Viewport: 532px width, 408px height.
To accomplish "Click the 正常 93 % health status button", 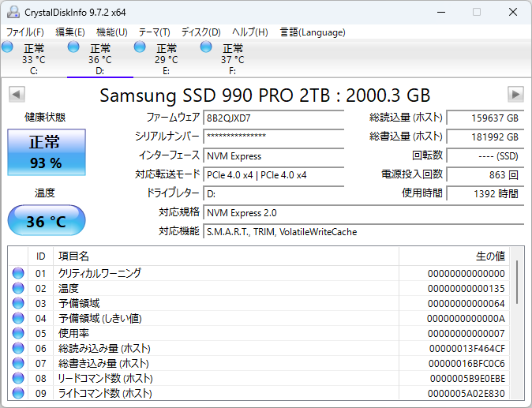I will (47, 152).
